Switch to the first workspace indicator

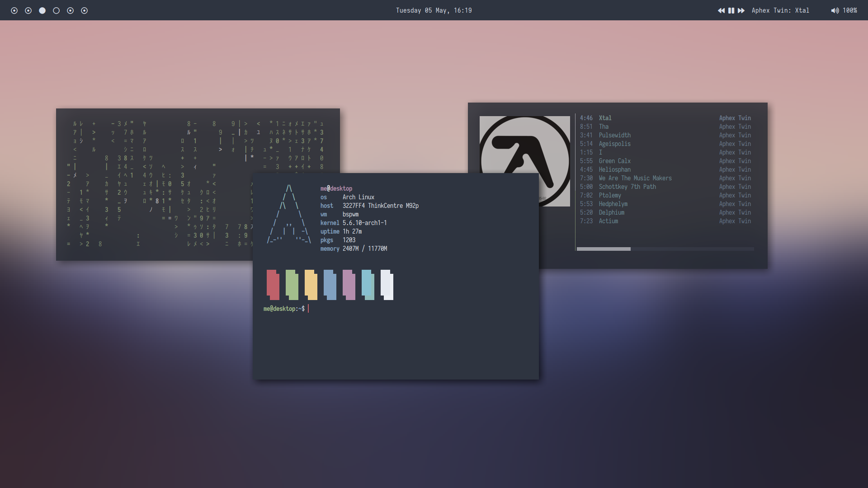click(x=14, y=10)
